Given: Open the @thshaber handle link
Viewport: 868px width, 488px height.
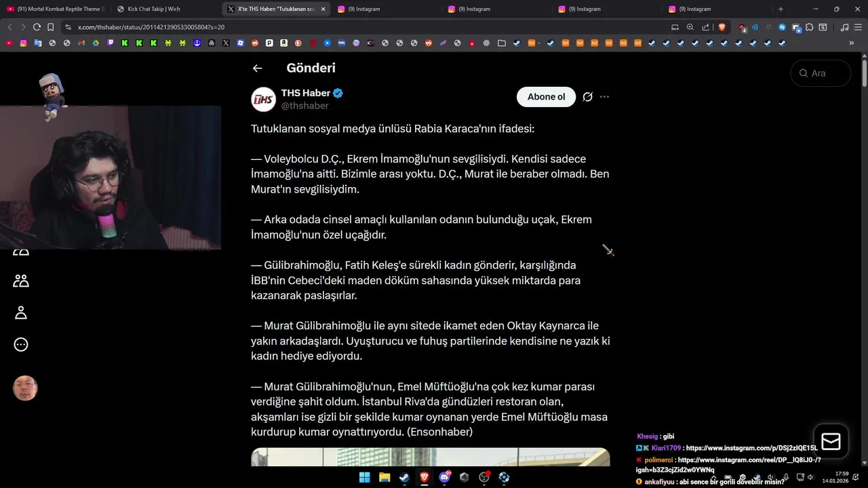Looking at the screenshot, I should tap(304, 106).
